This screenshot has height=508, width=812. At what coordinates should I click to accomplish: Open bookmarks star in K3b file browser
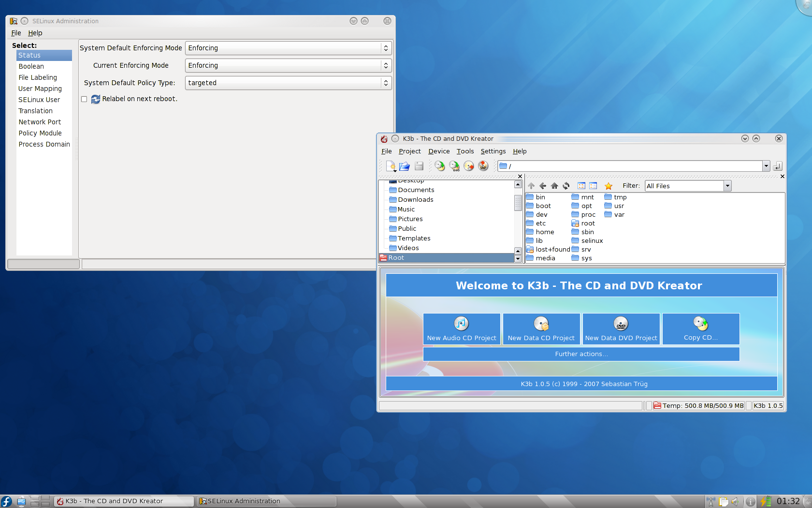[x=609, y=186]
